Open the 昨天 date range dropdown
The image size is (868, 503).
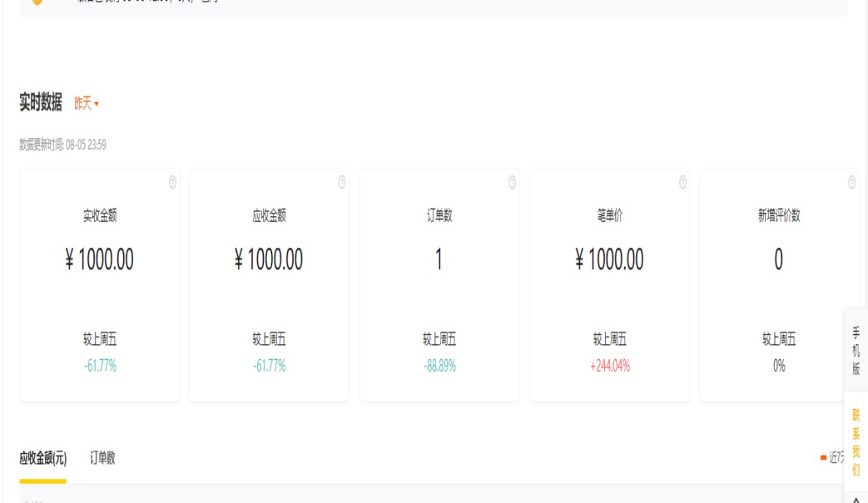[x=87, y=104]
